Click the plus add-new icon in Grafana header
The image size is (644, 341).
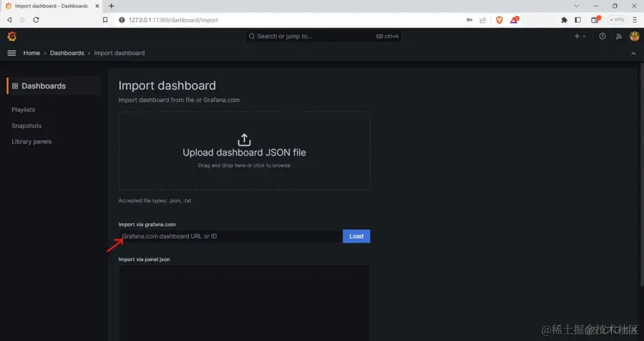(x=580, y=36)
